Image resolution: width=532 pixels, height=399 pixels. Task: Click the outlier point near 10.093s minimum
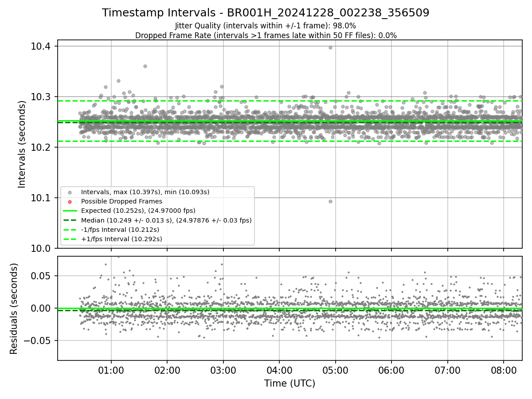pos(330,201)
